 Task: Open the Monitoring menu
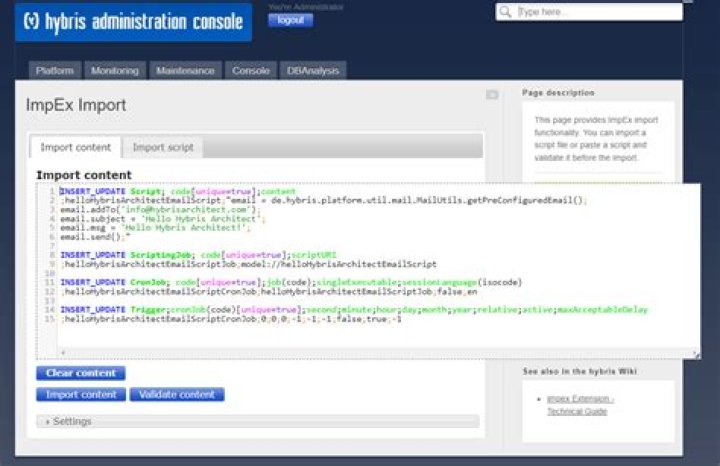(x=115, y=71)
